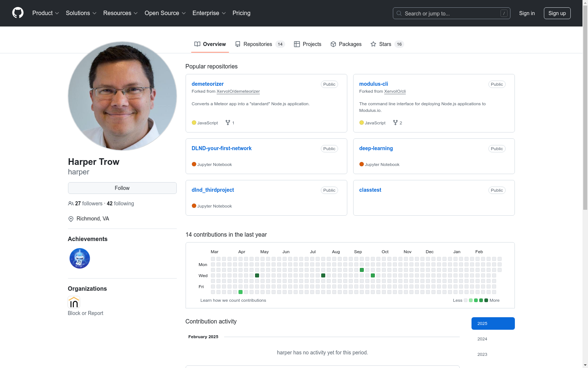Follow Harper Trow
Image resolution: width=588 pixels, height=368 pixels.
click(x=122, y=188)
